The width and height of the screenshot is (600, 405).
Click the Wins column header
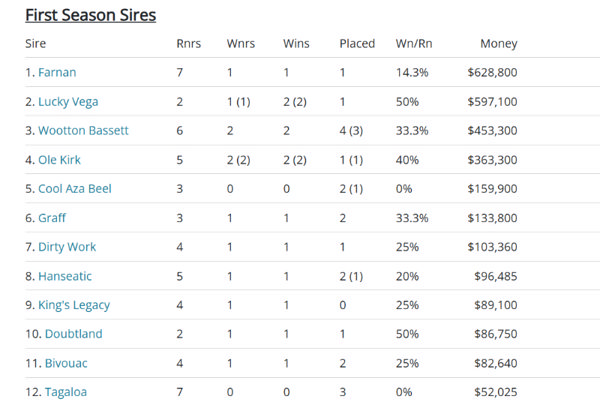[297, 44]
